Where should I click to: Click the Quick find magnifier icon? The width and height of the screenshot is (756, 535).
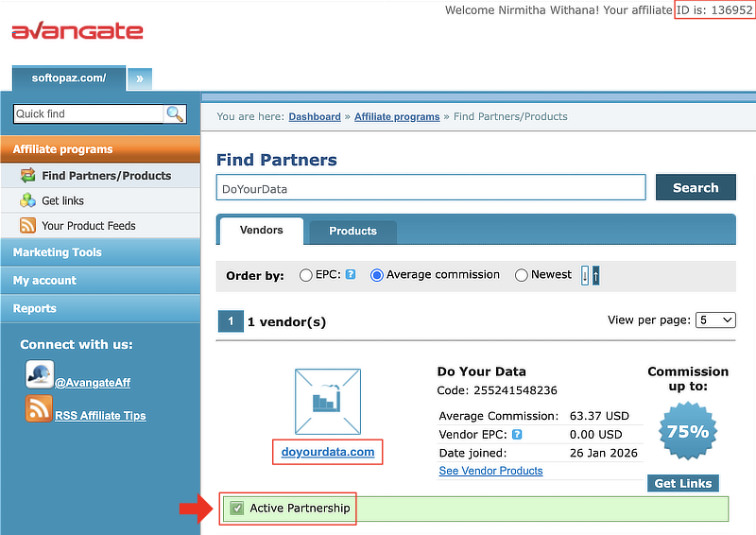(x=175, y=114)
